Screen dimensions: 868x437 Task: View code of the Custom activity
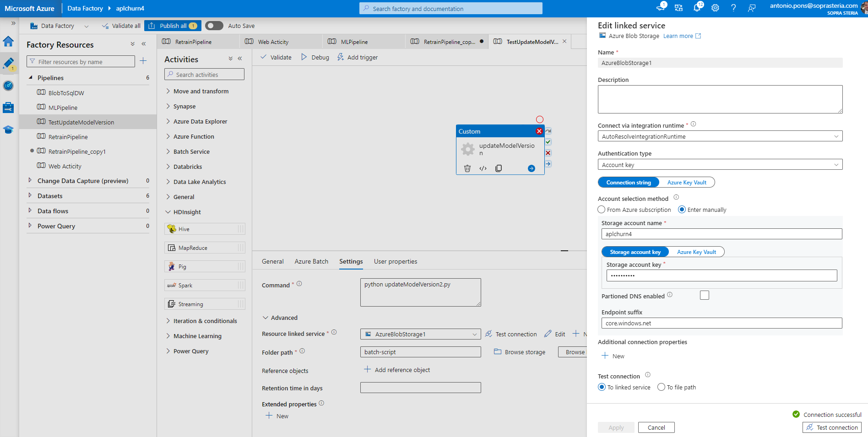[483, 168]
